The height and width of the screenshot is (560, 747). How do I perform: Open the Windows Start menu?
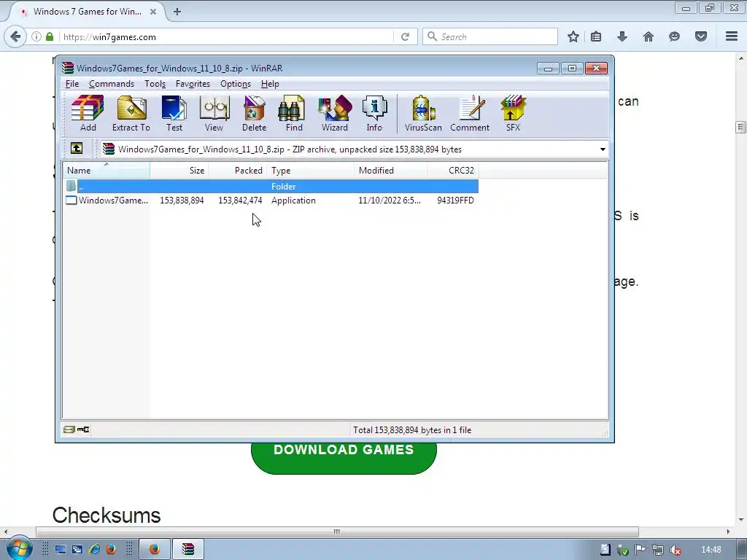click(x=18, y=548)
